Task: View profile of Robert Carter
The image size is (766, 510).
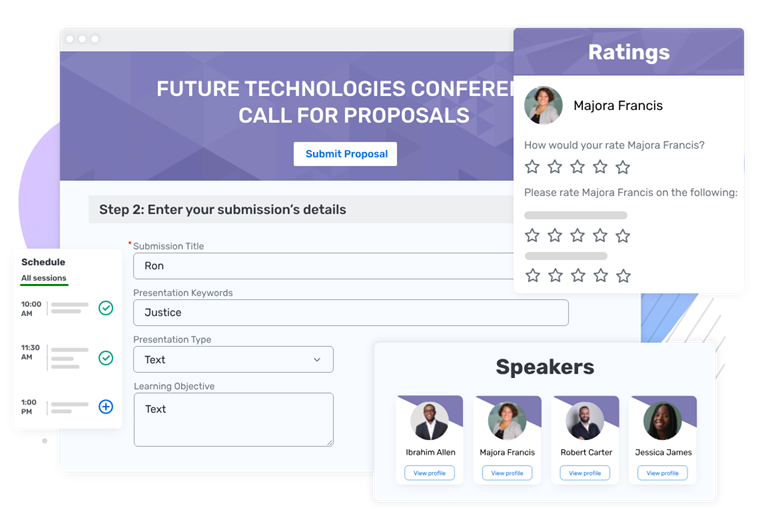Action: click(585, 473)
